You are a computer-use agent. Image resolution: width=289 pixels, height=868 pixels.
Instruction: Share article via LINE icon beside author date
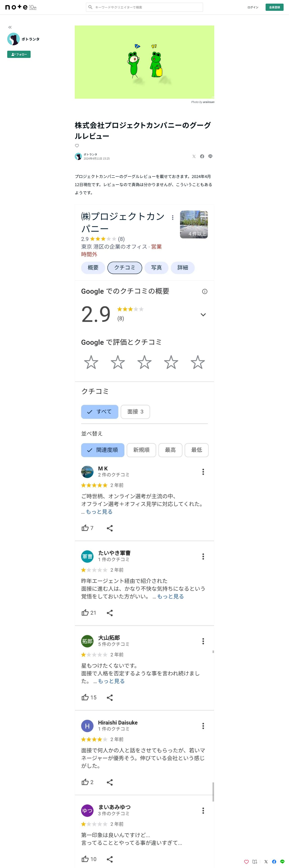click(x=210, y=156)
